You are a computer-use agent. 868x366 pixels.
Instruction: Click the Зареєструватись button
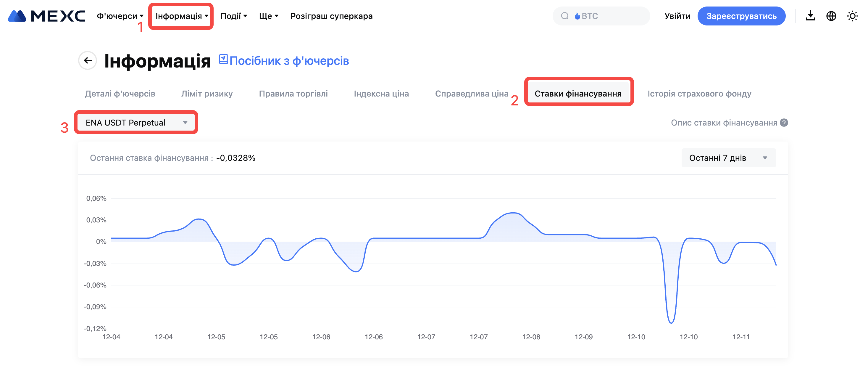741,16
